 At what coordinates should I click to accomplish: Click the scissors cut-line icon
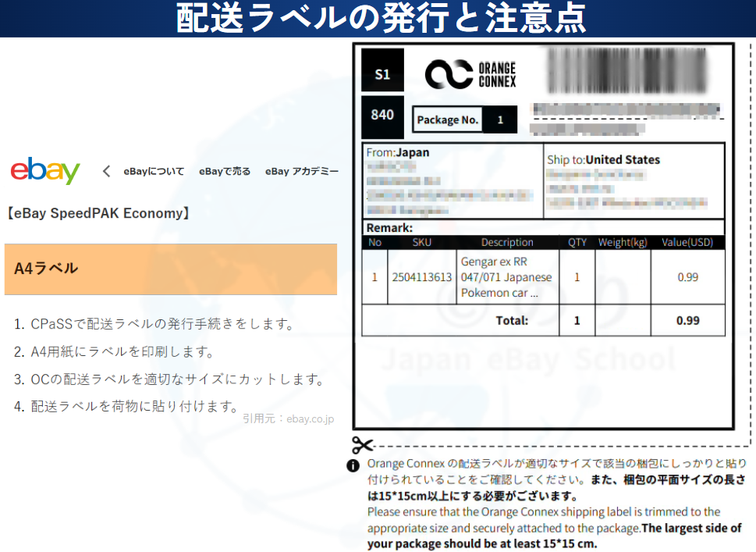click(362, 445)
